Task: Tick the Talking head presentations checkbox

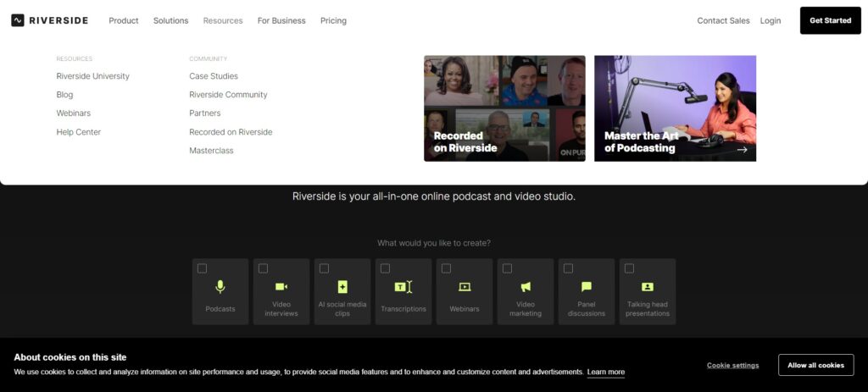Action: (629, 268)
